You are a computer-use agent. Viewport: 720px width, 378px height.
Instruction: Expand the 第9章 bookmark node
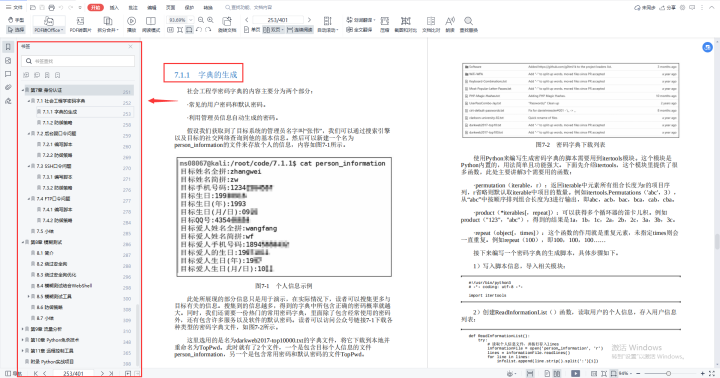click(22, 329)
